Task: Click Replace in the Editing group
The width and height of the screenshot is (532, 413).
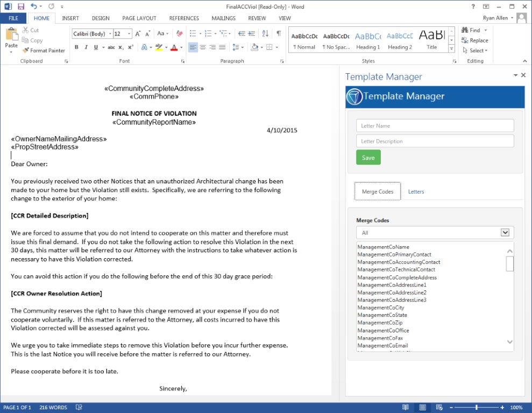Action: 474,40
